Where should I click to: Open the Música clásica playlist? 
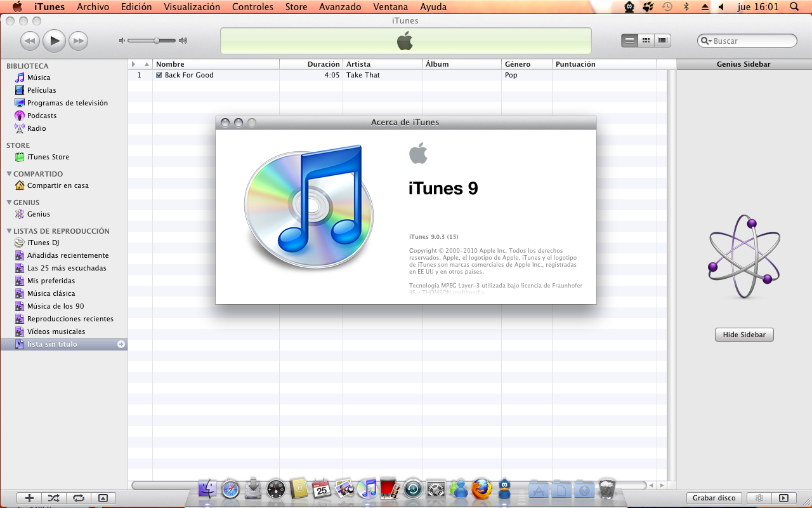coord(63,293)
